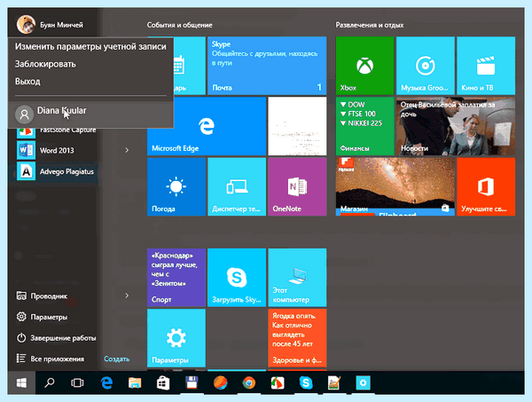Click the Буян Минчей account button
The height and width of the screenshot is (402, 532).
51,25
